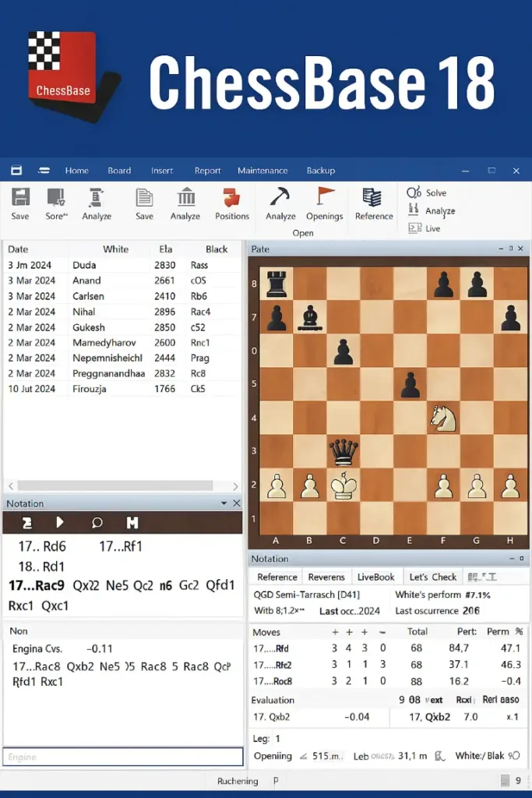532x798 pixels.
Task: Click the small Analyze entry below Solve
Action: point(432,210)
